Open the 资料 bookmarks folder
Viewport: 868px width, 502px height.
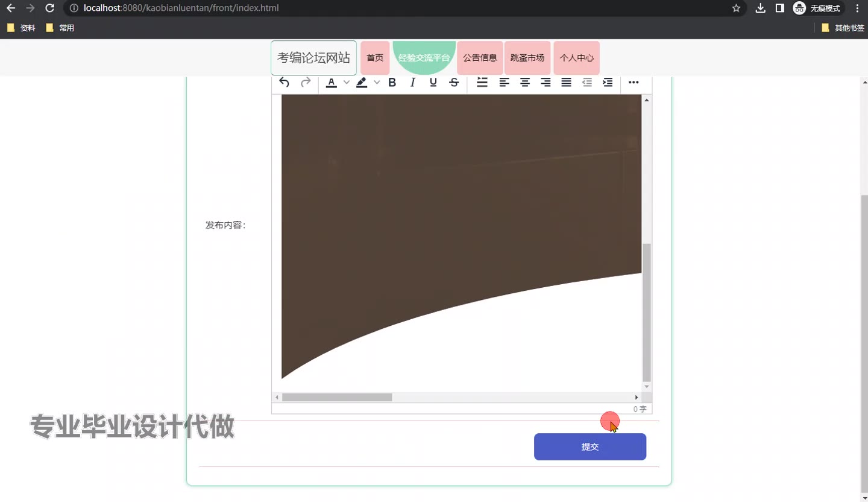[21, 28]
